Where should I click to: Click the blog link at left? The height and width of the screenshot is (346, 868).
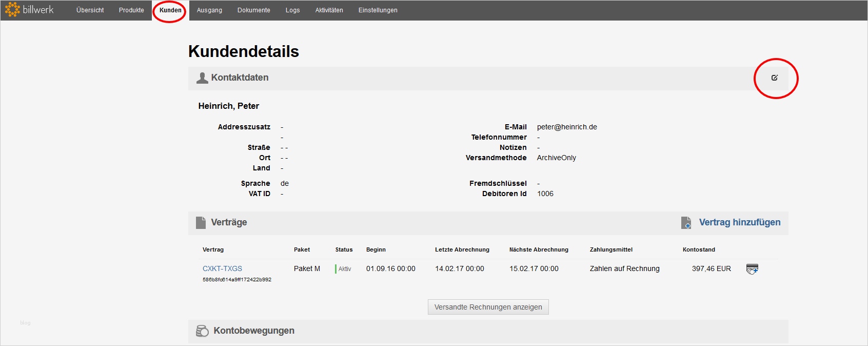tap(25, 323)
